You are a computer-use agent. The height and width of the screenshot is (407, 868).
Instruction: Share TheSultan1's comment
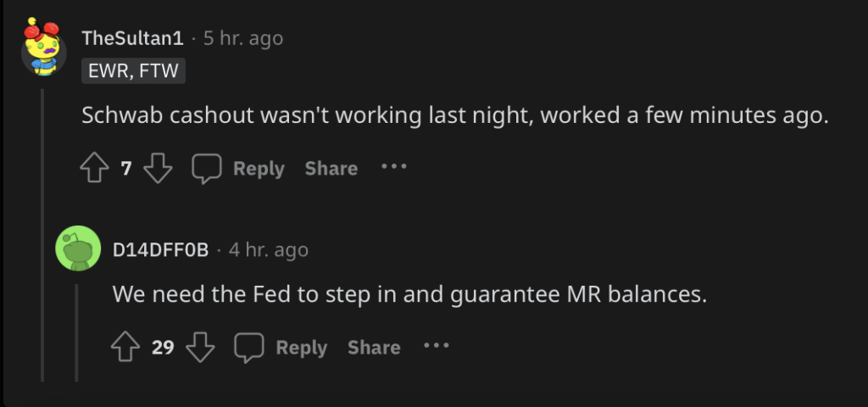click(331, 169)
